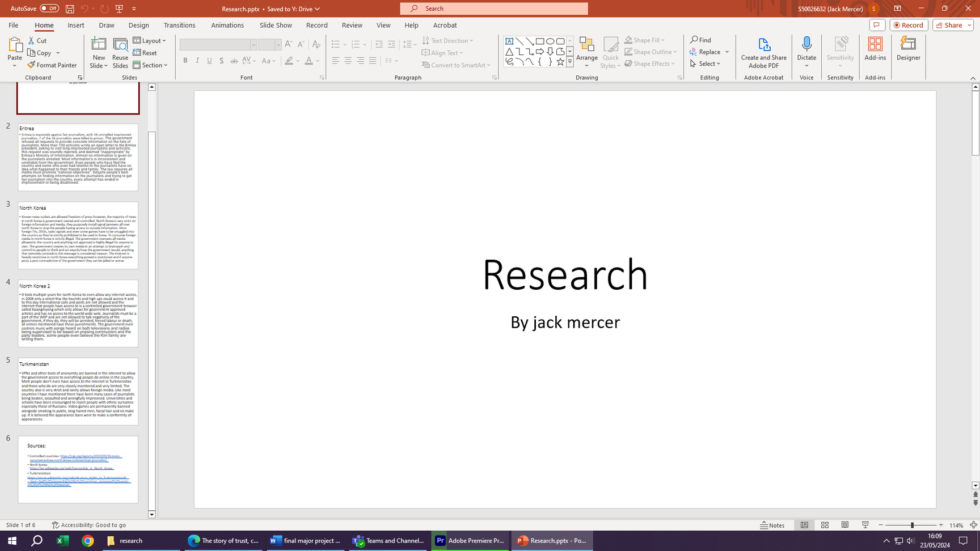
Task: Click Replace in Editing group
Action: pyautogui.click(x=706, y=52)
